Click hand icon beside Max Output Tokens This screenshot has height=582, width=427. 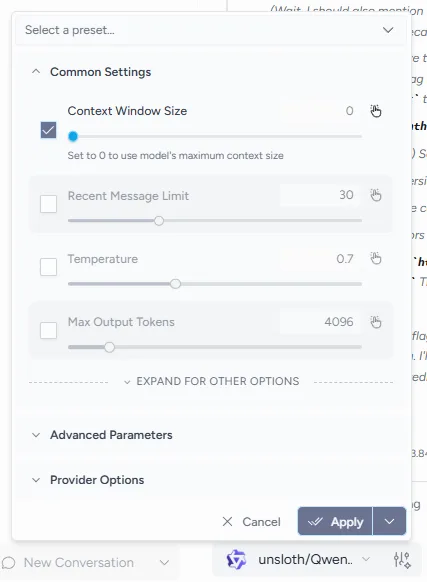tap(376, 322)
